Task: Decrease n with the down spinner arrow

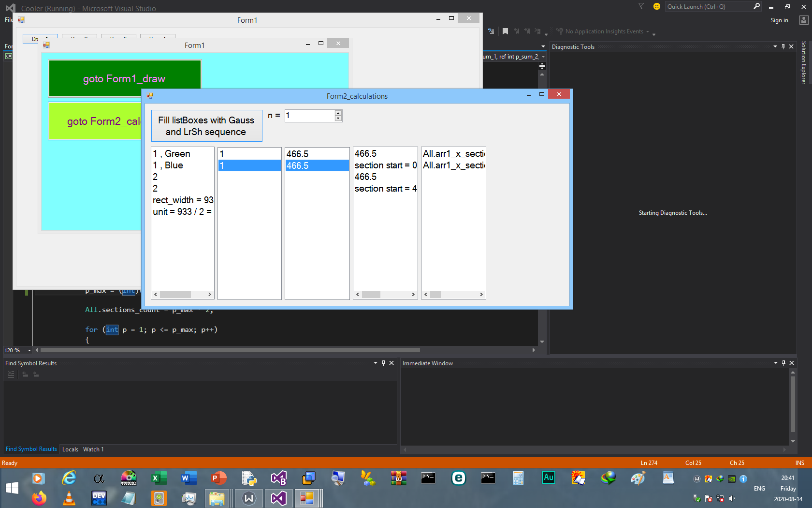Action: tap(338, 119)
